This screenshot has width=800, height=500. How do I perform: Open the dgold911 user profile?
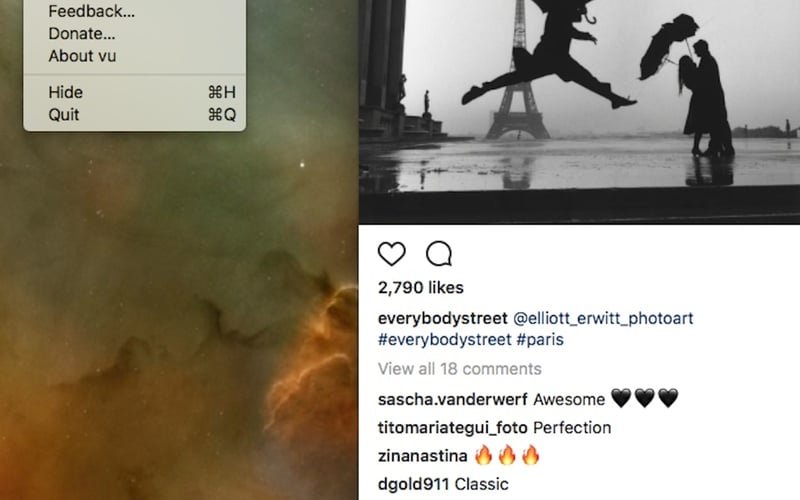(x=413, y=484)
